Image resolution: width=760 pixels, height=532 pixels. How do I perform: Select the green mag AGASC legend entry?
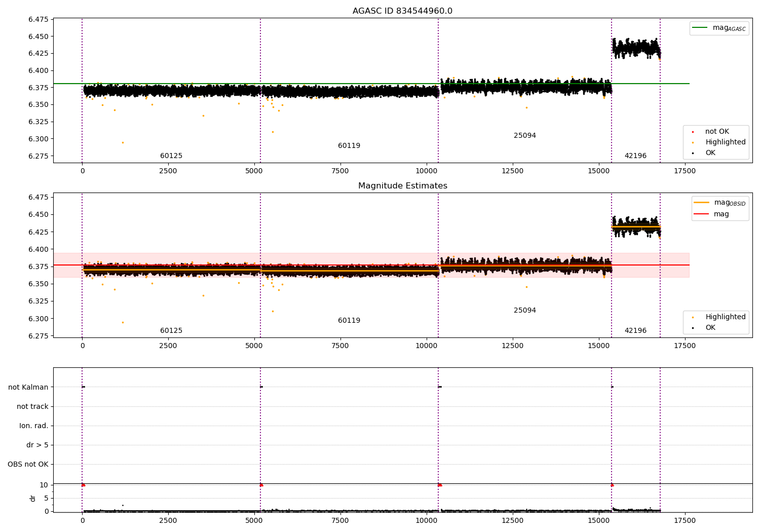tap(719, 28)
